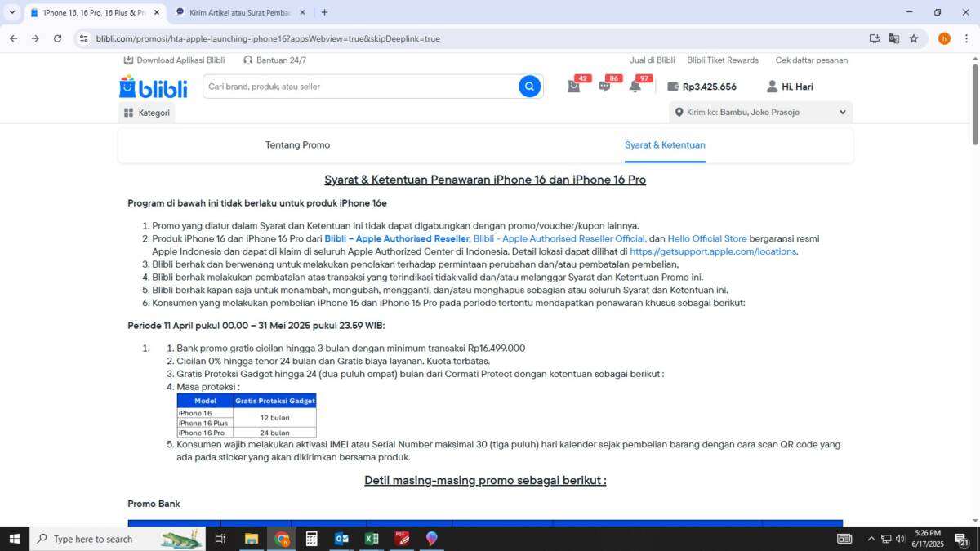Click the network tray icon
The image size is (980, 551).
(885, 539)
